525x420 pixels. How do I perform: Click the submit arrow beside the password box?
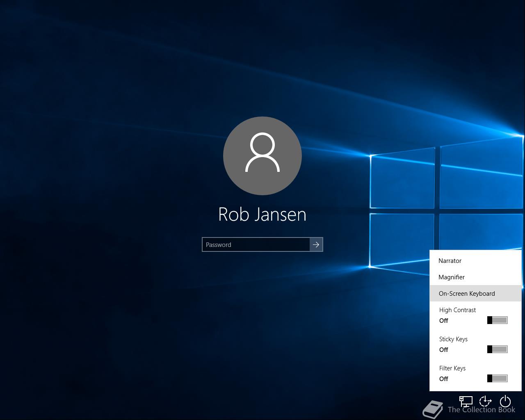[316, 244]
